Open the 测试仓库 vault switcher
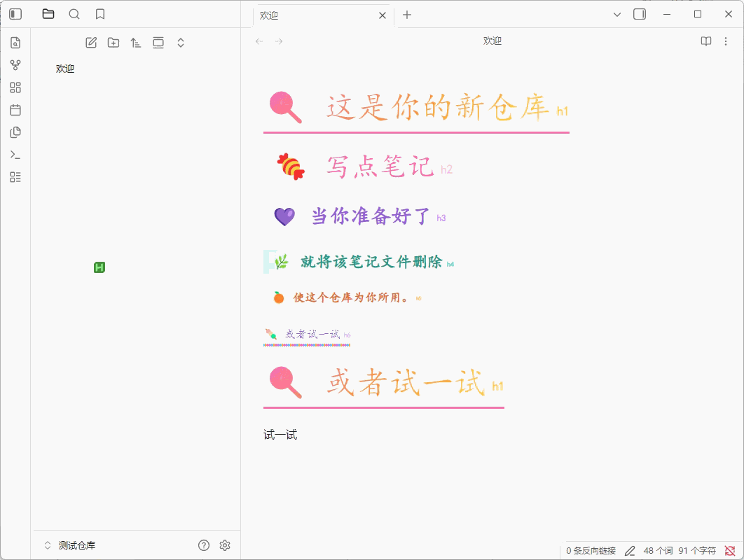The height and width of the screenshot is (560, 744). pyautogui.click(x=70, y=545)
